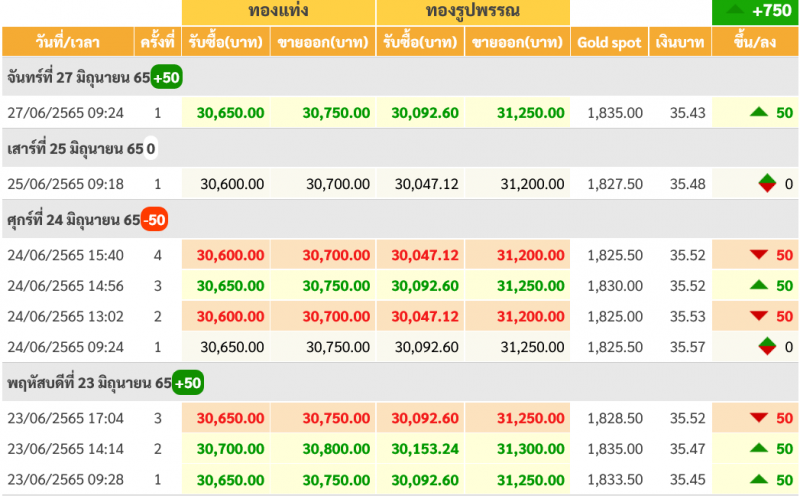Click the red down arrow in 23/06/2565 17:04 row
The image size is (800, 496).
point(759,417)
